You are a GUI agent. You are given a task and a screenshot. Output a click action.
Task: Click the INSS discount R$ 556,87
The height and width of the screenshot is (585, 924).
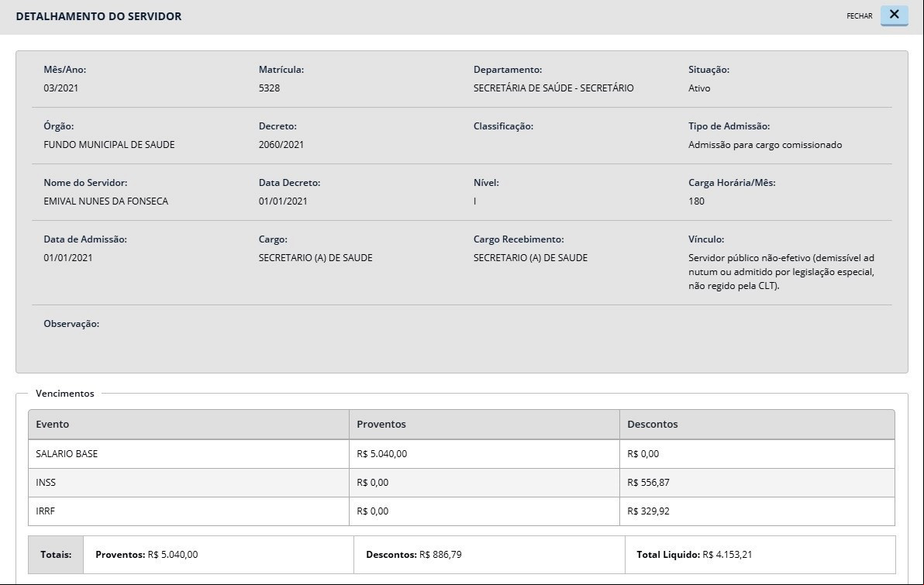(x=648, y=483)
